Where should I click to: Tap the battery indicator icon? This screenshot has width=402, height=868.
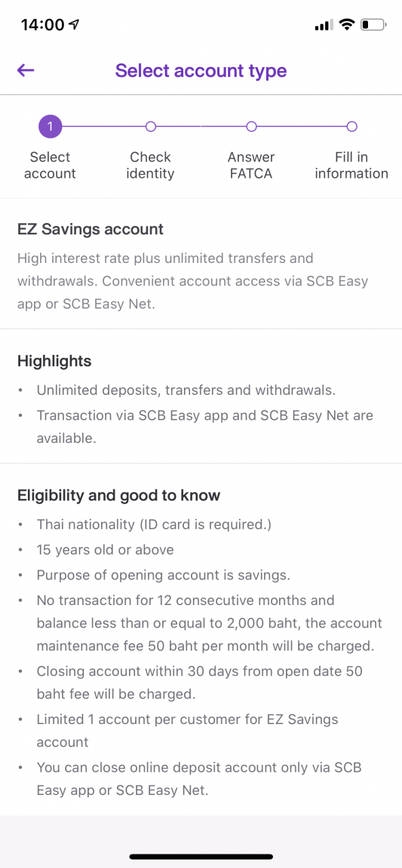coord(373,25)
